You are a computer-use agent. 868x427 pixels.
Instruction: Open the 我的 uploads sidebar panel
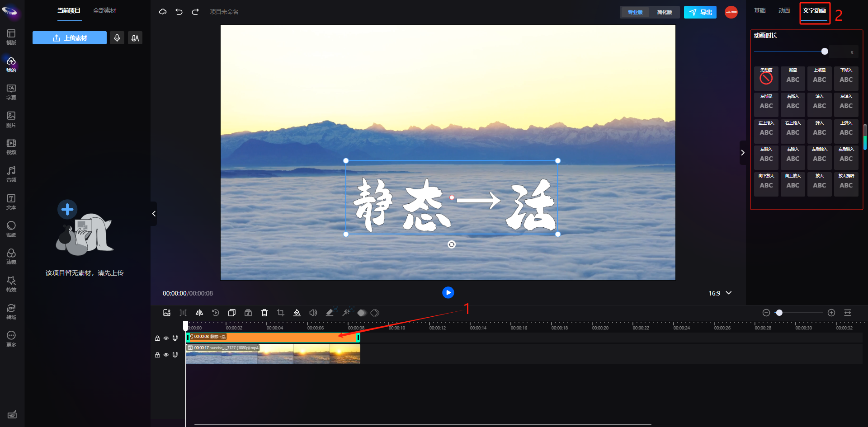coord(11,65)
